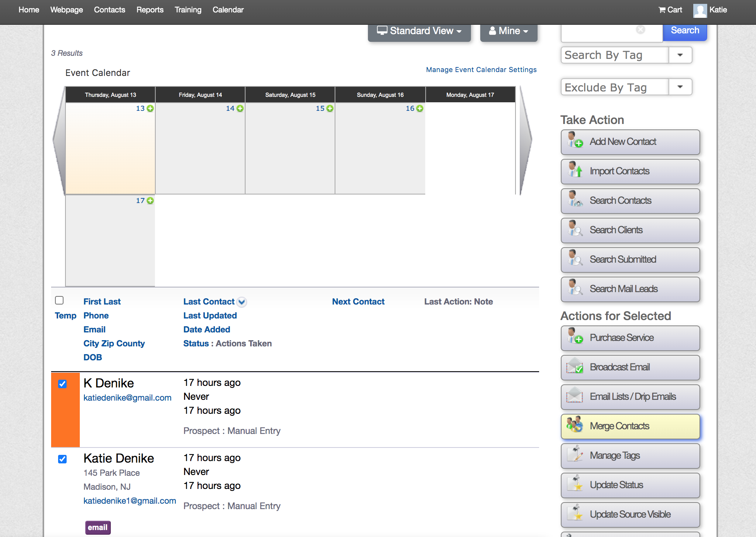The height and width of the screenshot is (537, 756).
Task: Click calendar previous arrow on left
Action: pos(59,139)
